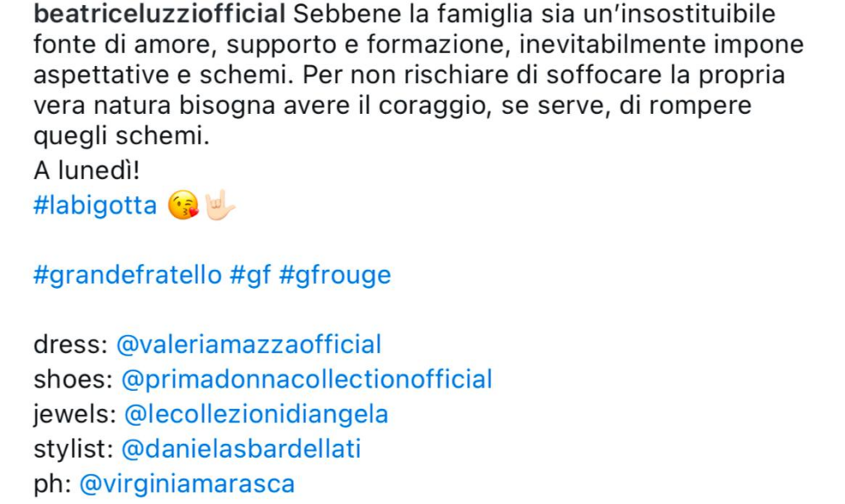845x504 pixels.
Task: Open the #grandefratello hashtag
Action: pyautogui.click(x=128, y=276)
